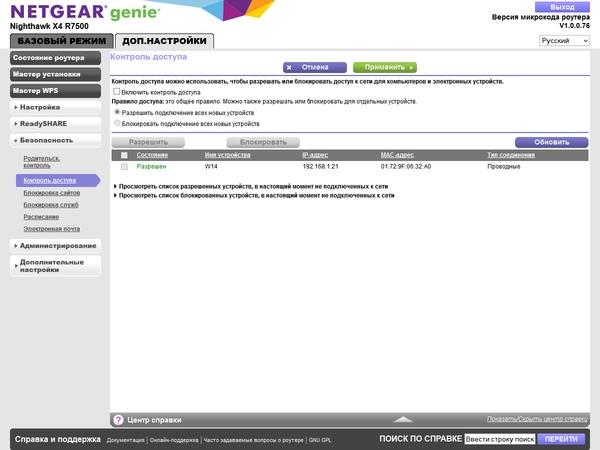Expand the Настройка menu section
The width and height of the screenshot is (600, 450).
(x=55, y=107)
